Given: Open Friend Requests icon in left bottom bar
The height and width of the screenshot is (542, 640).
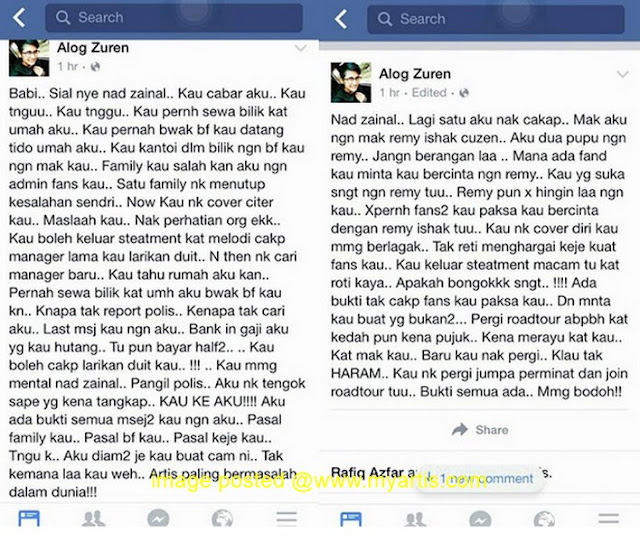Looking at the screenshot, I should (x=93, y=519).
